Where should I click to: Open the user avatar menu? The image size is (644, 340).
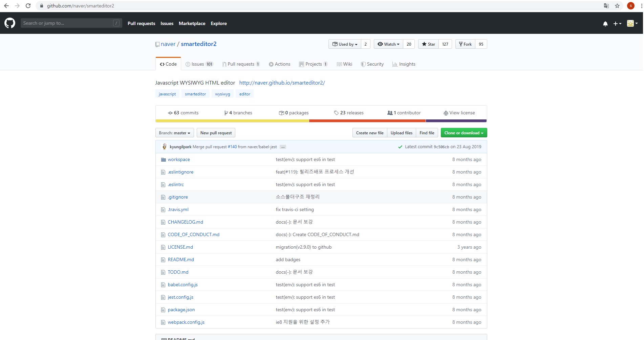[632, 23]
